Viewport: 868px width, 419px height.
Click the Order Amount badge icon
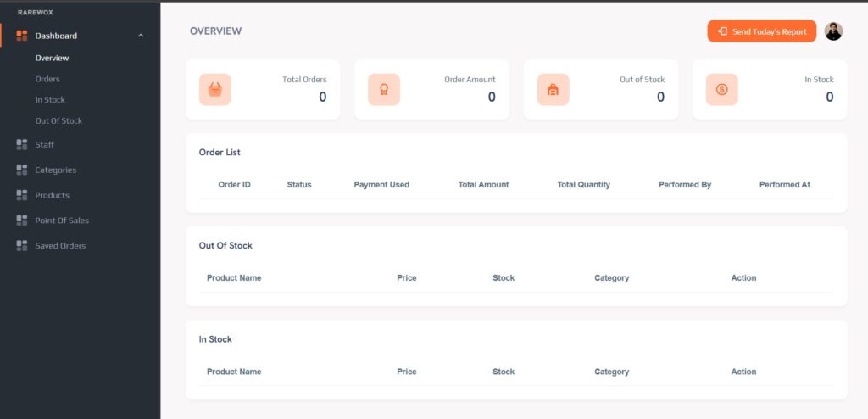[x=383, y=90]
